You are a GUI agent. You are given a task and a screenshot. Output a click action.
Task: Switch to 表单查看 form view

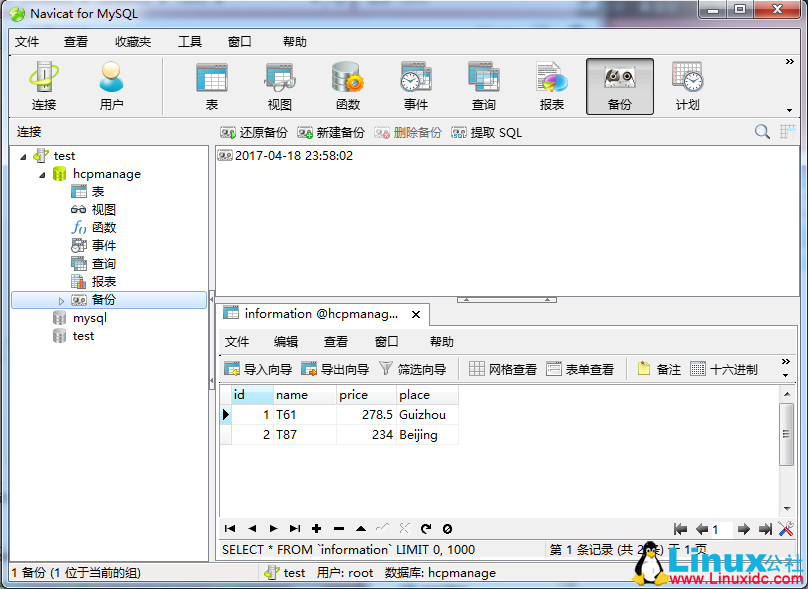580,369
